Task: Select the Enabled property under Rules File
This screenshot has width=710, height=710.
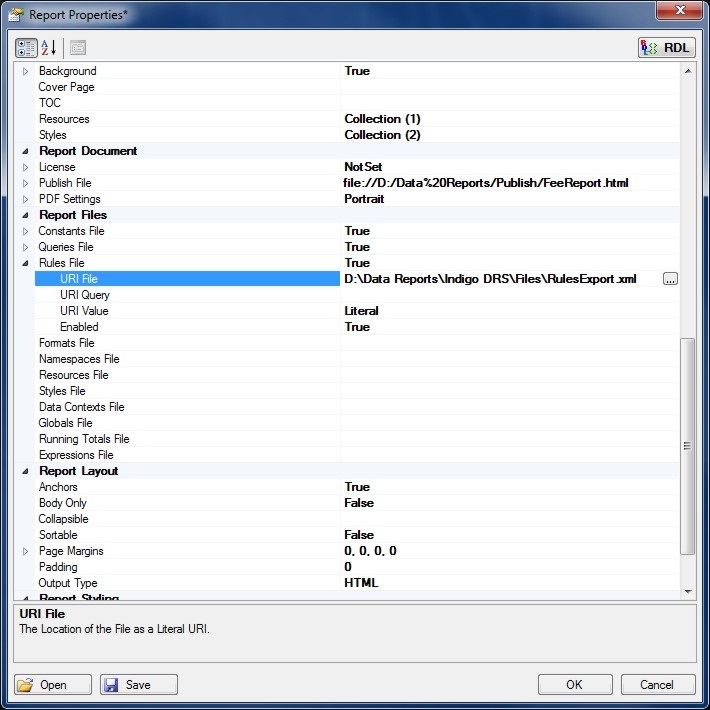Action: point(79,327)
